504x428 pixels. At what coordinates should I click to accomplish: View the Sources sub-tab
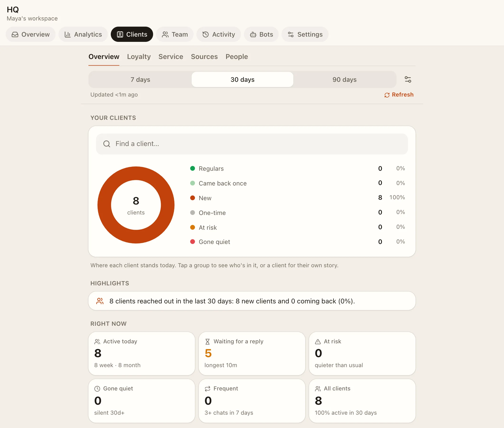point(204,57)
